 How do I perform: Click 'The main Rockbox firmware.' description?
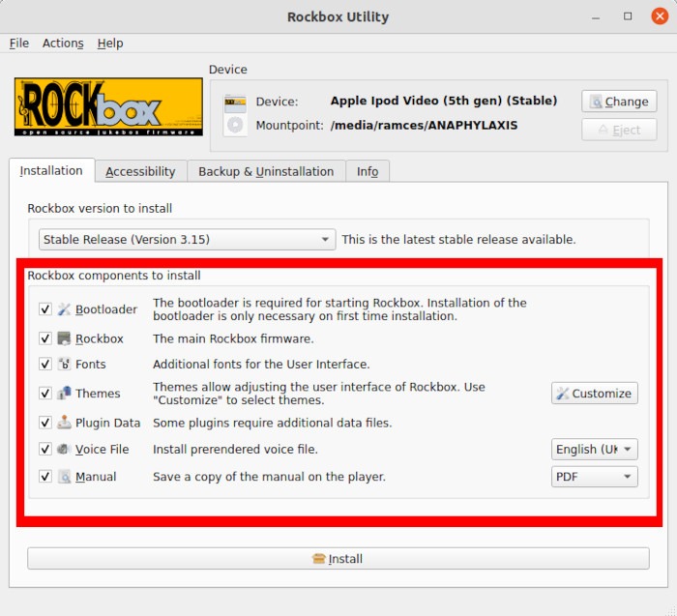pos(233,338)
